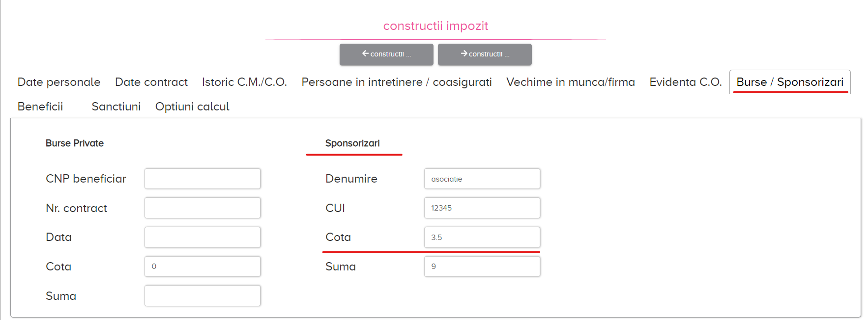Click the previous employee arrow button
This screenshot has height=320, width=868.
click(386, 54)
